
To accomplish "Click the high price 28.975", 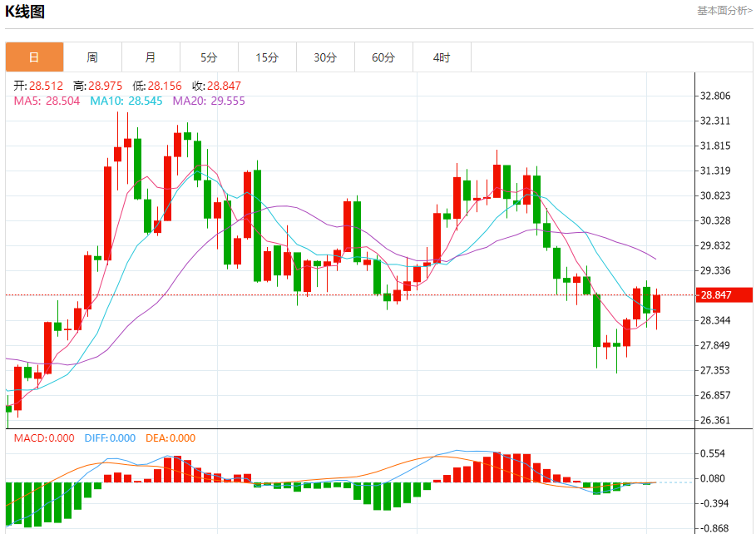I will click(105, 86).
